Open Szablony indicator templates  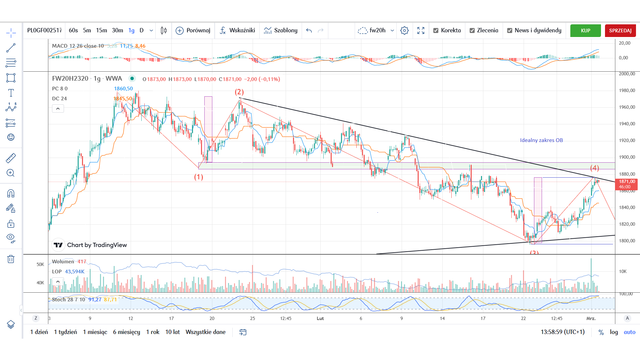[281, 31]
